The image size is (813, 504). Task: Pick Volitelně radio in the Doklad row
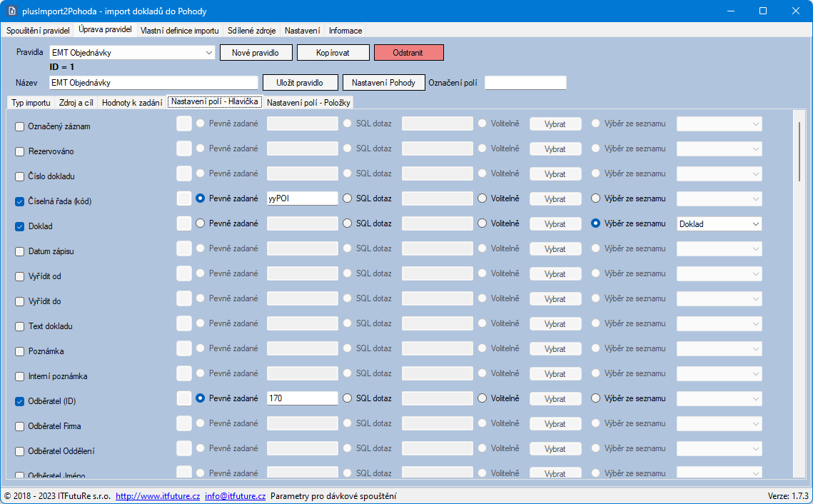click(x=483, y=223)
